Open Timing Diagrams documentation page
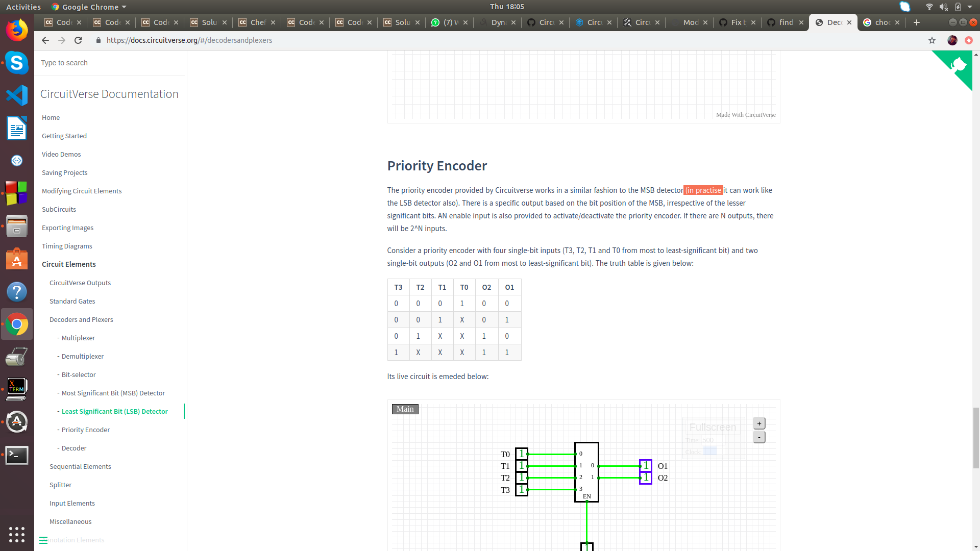The width and height of the screenshot is (980, 551). 67,246
